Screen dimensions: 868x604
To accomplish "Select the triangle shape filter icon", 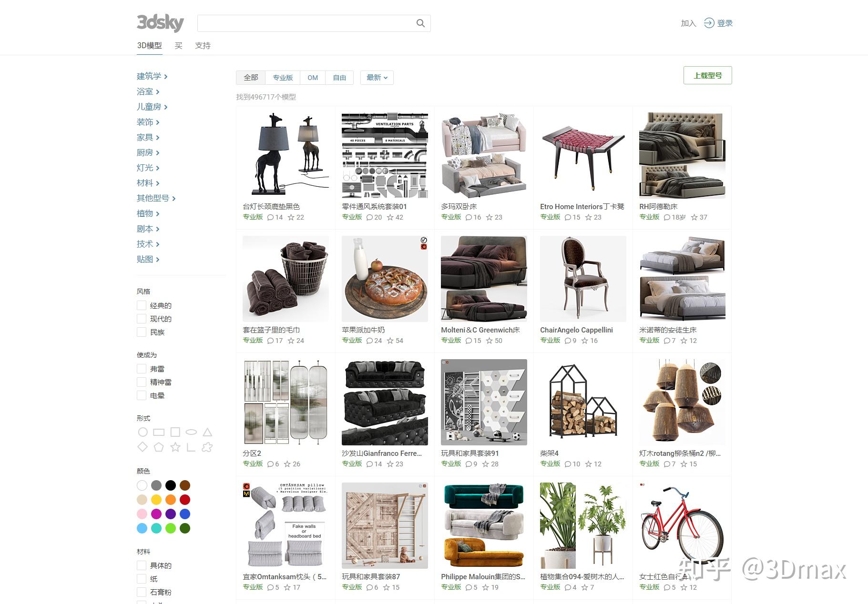I will 207,432.
